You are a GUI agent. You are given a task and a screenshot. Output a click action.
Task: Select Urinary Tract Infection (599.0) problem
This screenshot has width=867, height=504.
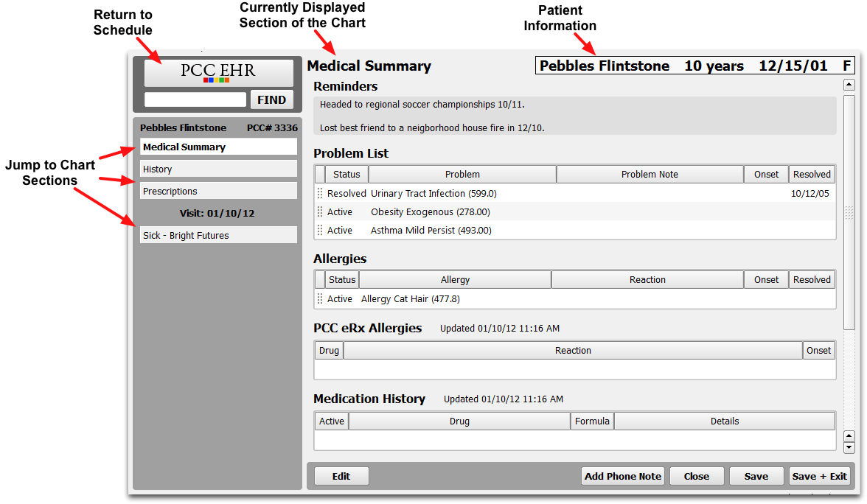click(x=433, y=193)
